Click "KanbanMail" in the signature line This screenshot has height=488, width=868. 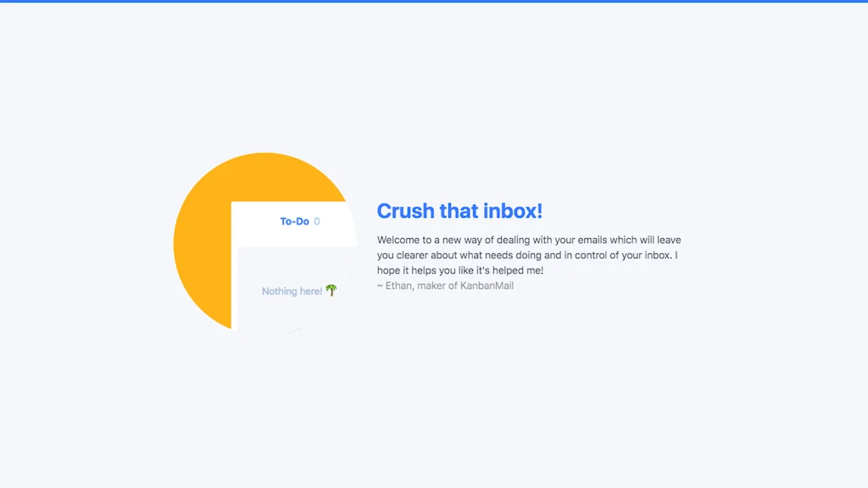click(x=487, y=286)
